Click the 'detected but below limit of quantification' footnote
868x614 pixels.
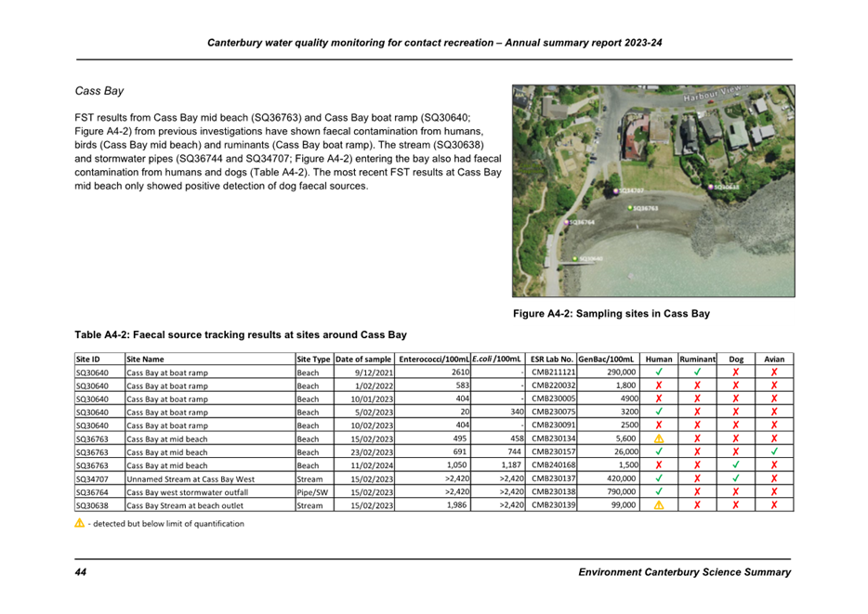(166, 523)
